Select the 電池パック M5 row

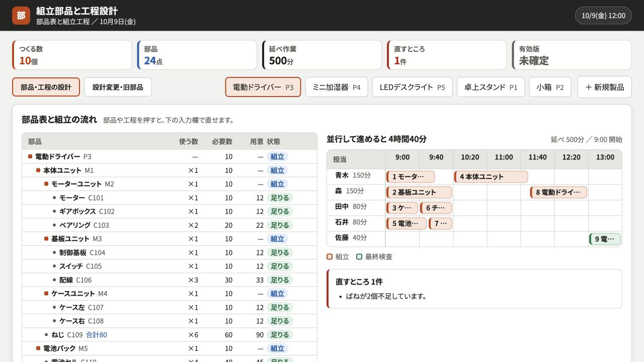pos(170,348)
